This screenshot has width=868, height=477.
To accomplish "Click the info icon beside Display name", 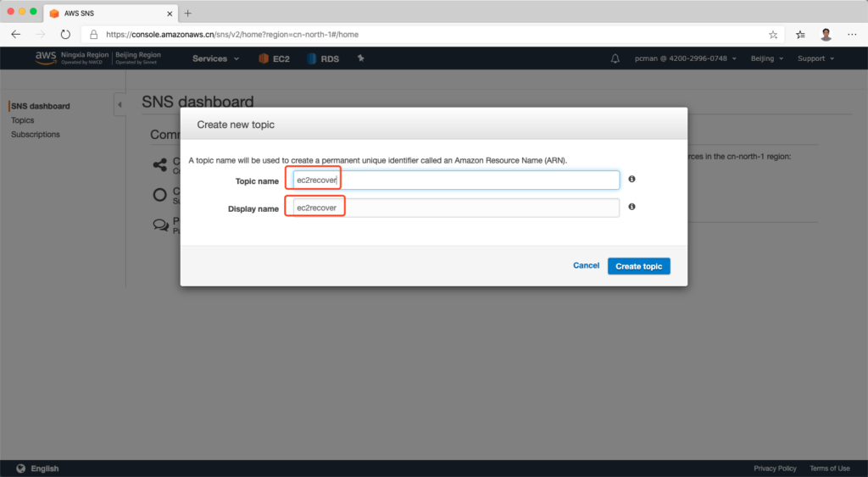I will pyautogui.click(x=632, y=207).
